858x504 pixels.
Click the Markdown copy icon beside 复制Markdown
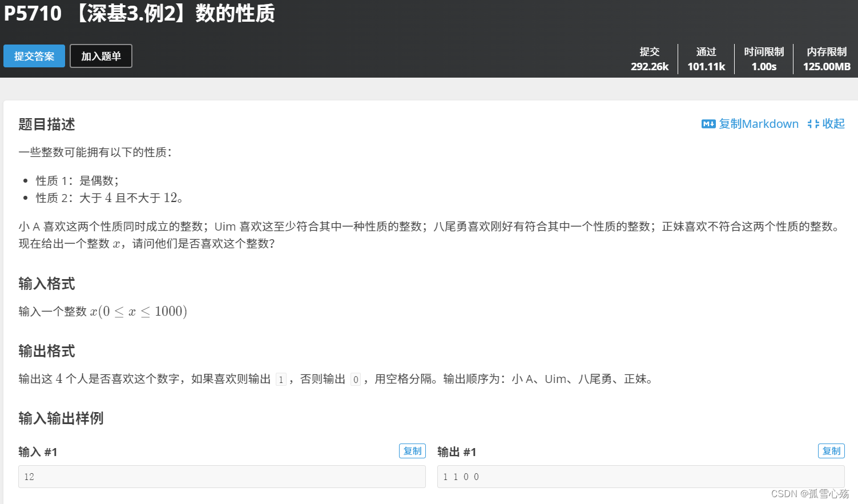[x=708, y=124]
